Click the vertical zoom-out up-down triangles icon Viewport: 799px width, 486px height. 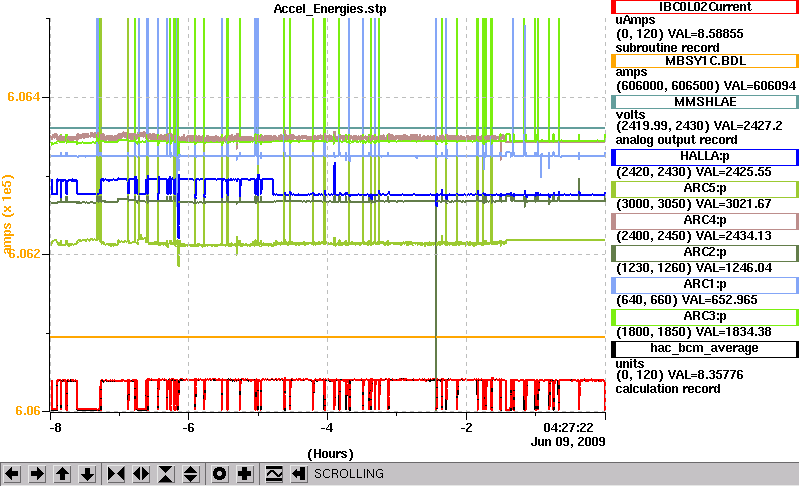point(191,474)
